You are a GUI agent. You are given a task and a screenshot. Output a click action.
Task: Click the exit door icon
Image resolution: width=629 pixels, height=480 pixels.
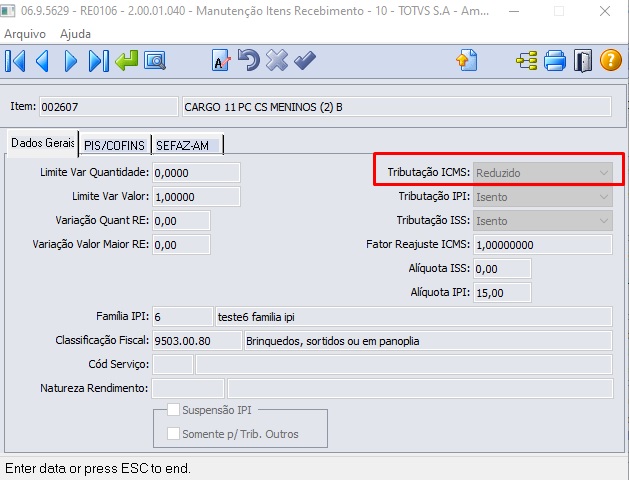(x=583, y=61)
